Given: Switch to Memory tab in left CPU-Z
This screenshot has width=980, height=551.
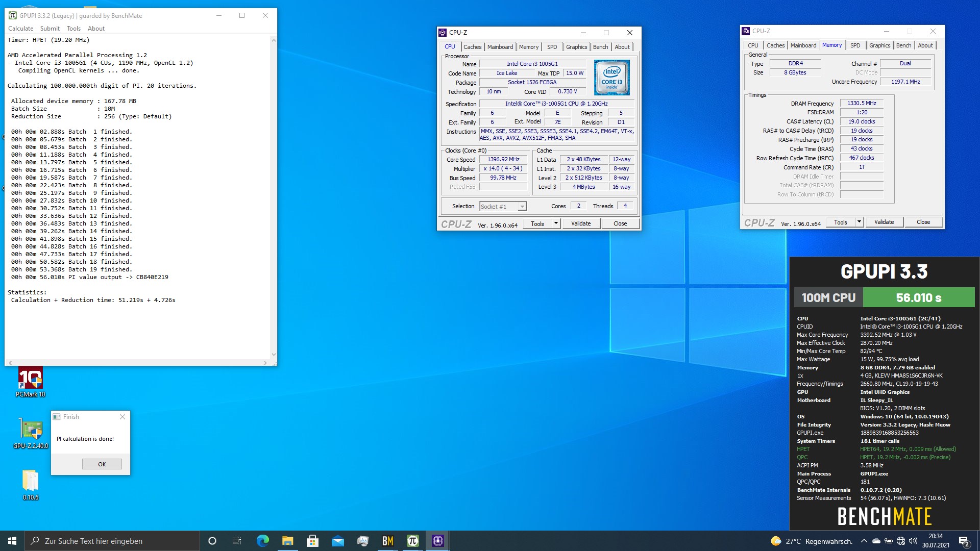Looking at the screenshot, I should pos(529,47).
